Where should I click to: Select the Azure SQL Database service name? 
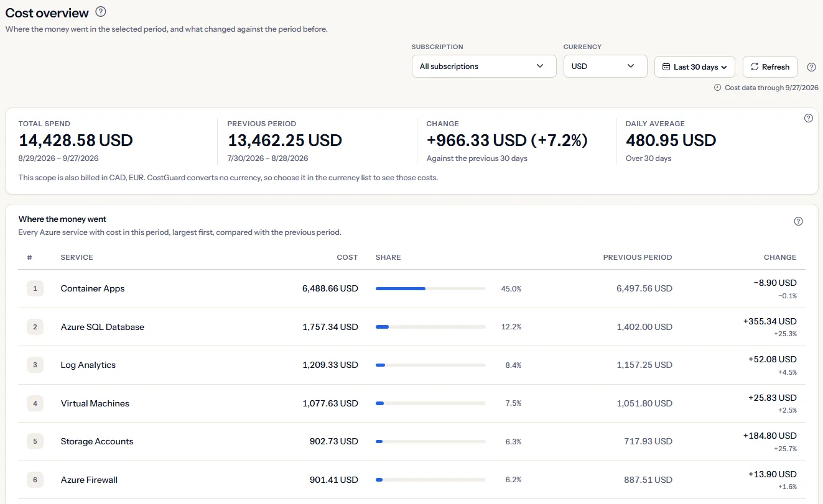tap(103, 327)
